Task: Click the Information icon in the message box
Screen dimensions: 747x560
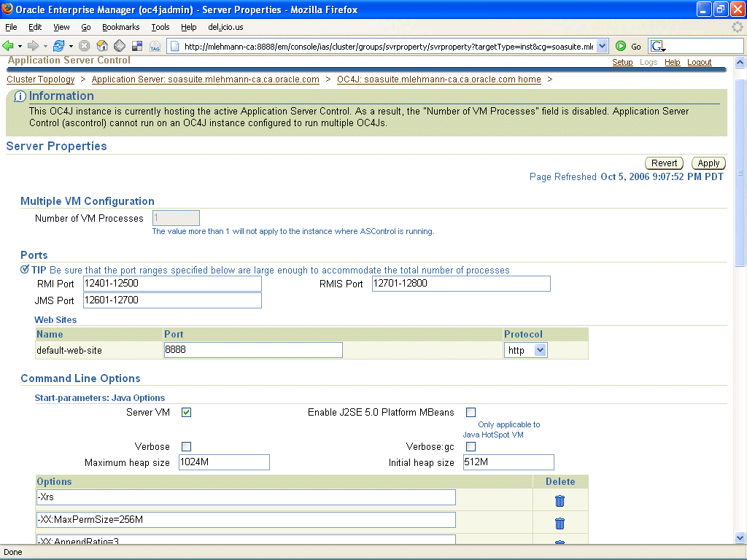Action: tap(20, 97)
